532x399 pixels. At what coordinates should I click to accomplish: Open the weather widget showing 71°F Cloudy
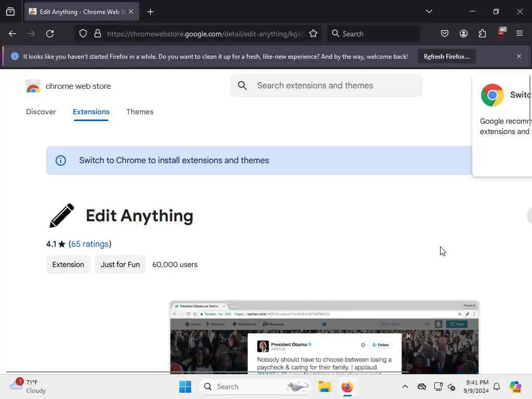click(x=28, y=387)
